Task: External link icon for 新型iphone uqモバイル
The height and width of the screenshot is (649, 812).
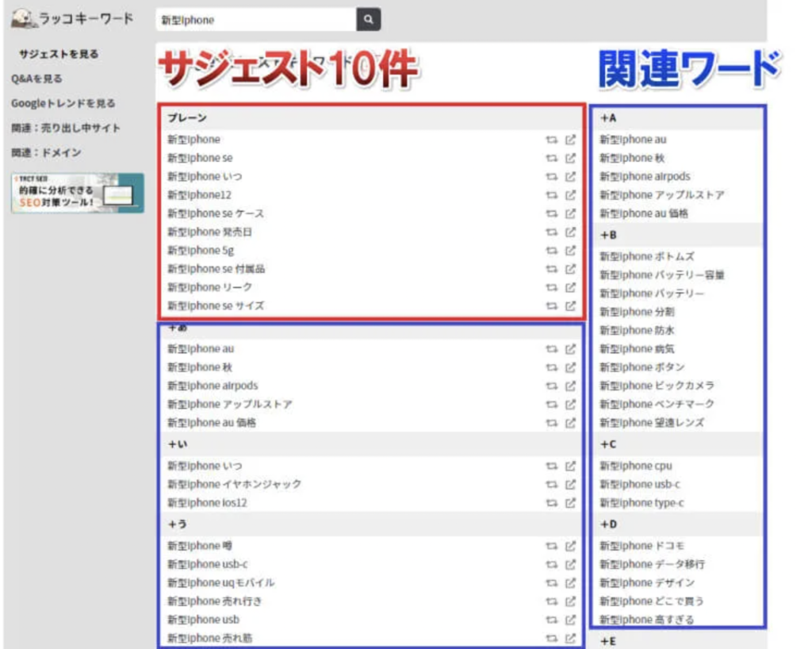Action: [570, 582]
